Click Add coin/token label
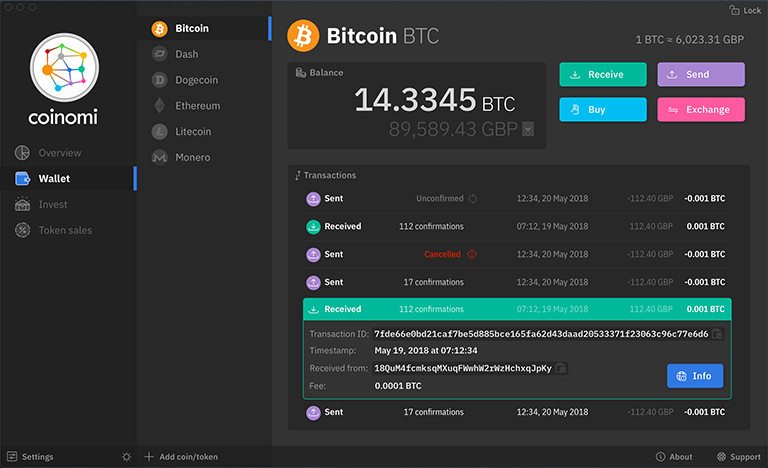Image resolution: width=768 pixels, height=468 pixels. click(189, 457)
